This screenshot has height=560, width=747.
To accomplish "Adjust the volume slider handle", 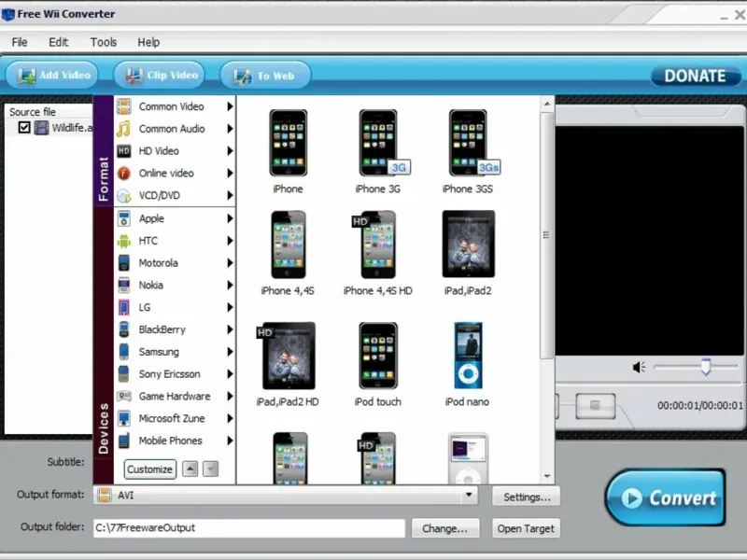I will point(706,367).
